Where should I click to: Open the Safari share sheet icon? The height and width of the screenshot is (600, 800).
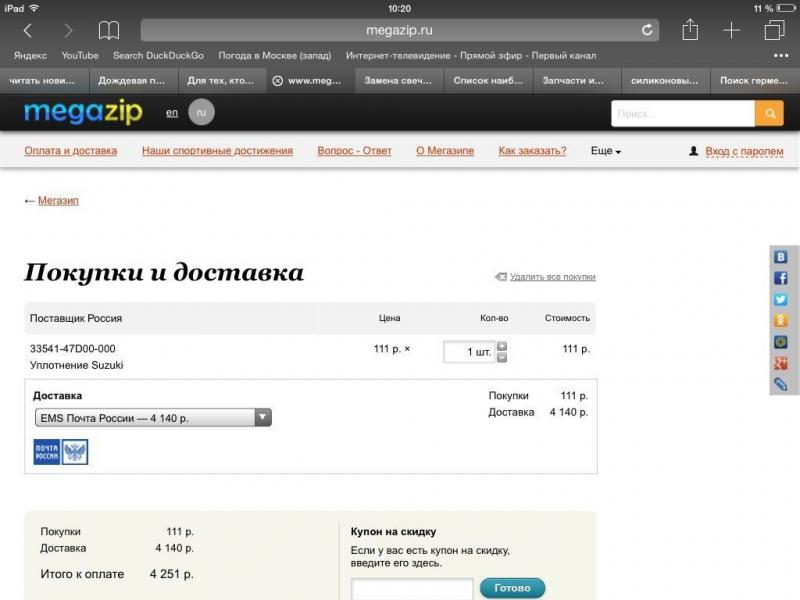690,30
